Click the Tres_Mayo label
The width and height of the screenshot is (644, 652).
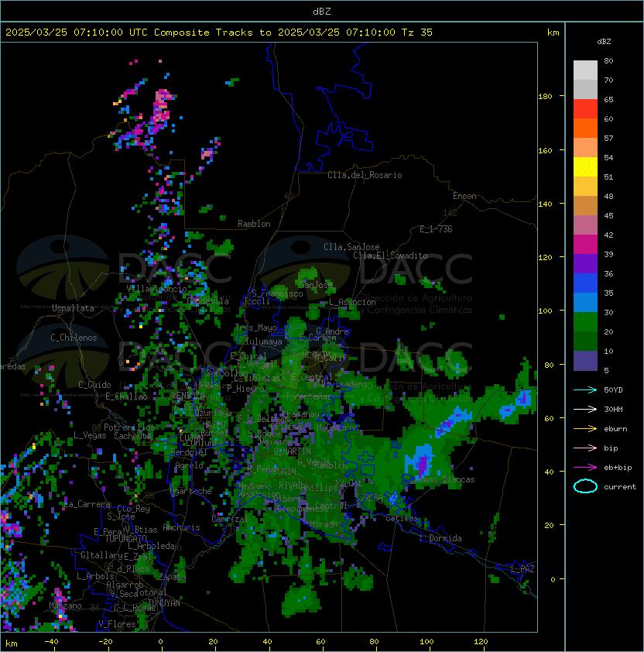255,328
